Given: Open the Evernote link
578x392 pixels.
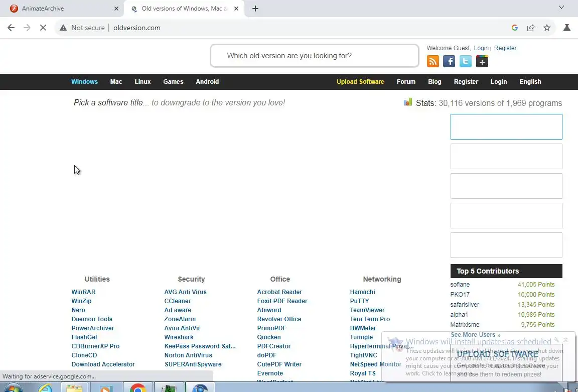Looking at the screenshot, I should pos(270,373).
